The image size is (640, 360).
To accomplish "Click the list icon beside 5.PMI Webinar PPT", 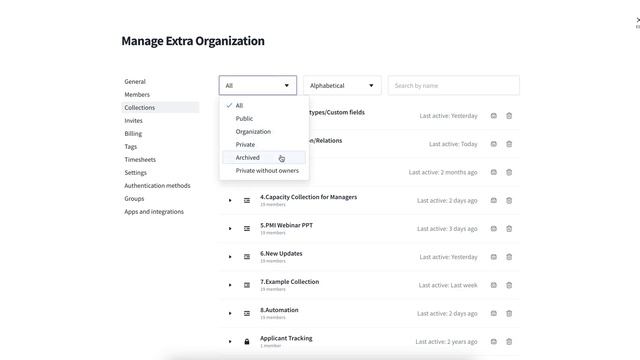I will coord(247,229).
